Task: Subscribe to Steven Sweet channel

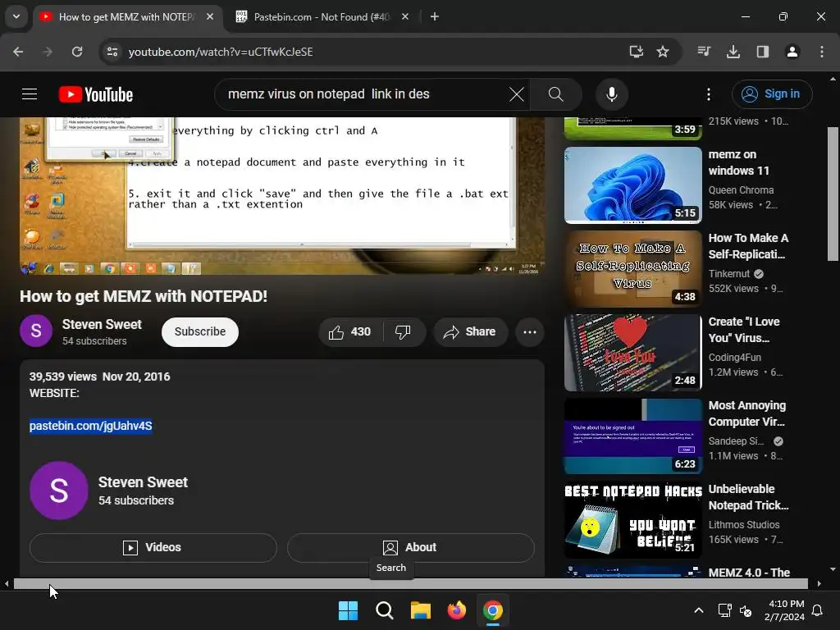Action: click(200, 332)
